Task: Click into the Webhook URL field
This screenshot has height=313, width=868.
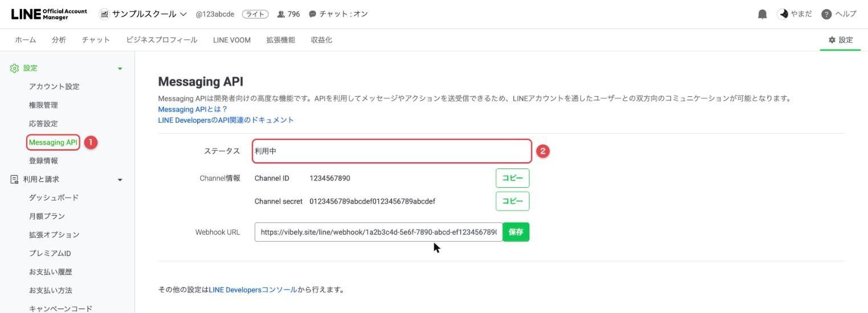Action: [378, 232]
